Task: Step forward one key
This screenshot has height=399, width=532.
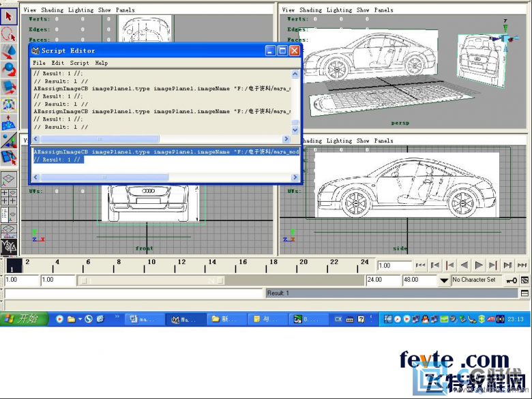Action: (493, 265)
